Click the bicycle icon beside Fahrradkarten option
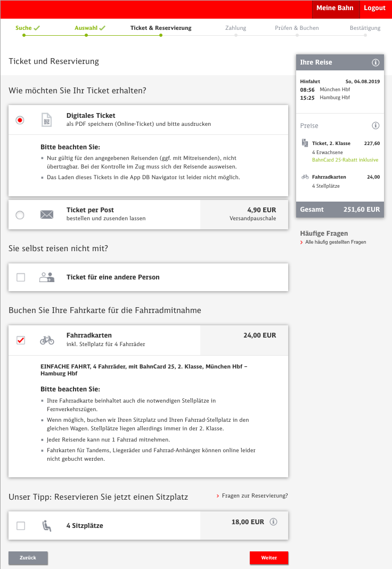 point(47,340)
